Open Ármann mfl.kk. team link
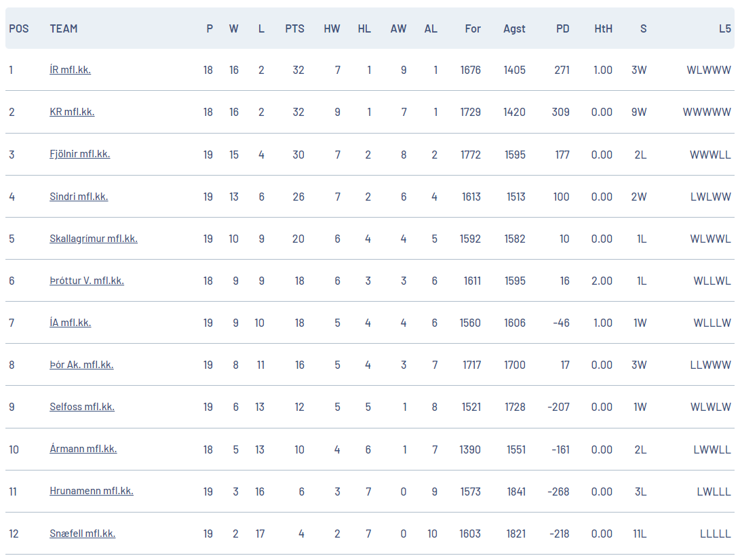 pyautogui.click(x=83, y=449)
